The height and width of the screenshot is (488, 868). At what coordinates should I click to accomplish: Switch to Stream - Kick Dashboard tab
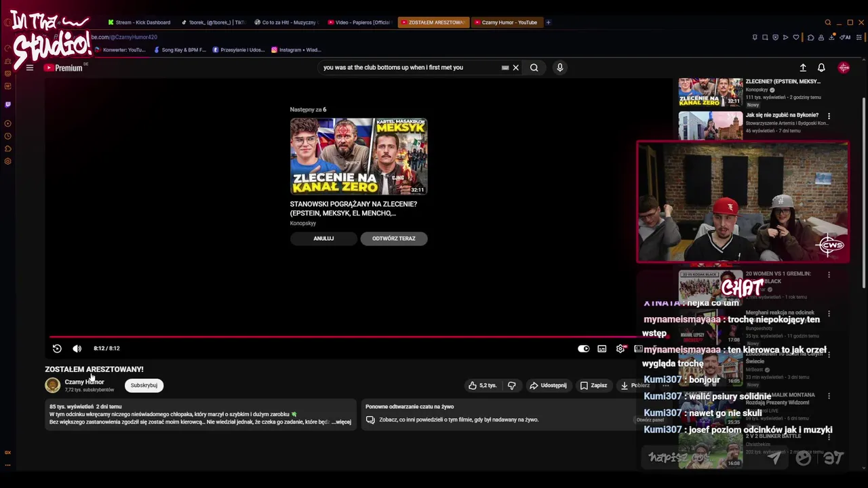point(139,22)
